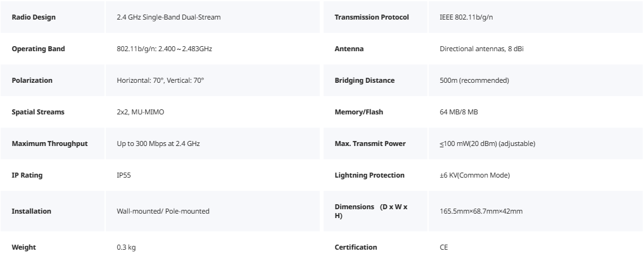The height and width of the screenshot is (268, 644).
Task: Click the ±6 KV(Common Mode) value
Action: (474, 175)
